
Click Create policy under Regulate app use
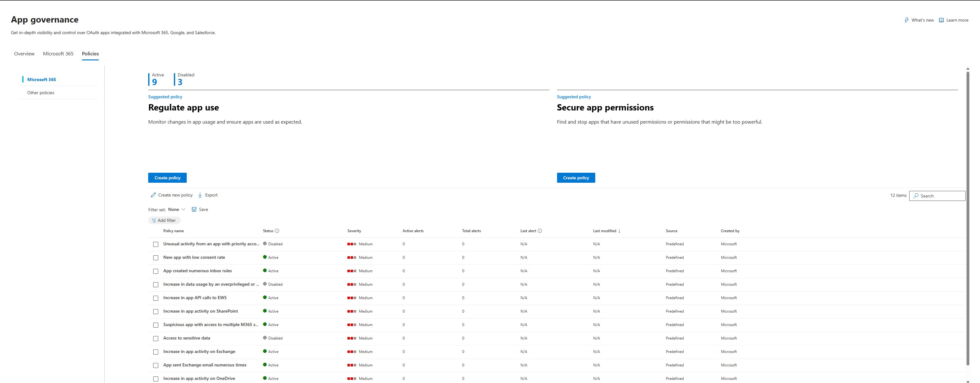pos(167,177)
